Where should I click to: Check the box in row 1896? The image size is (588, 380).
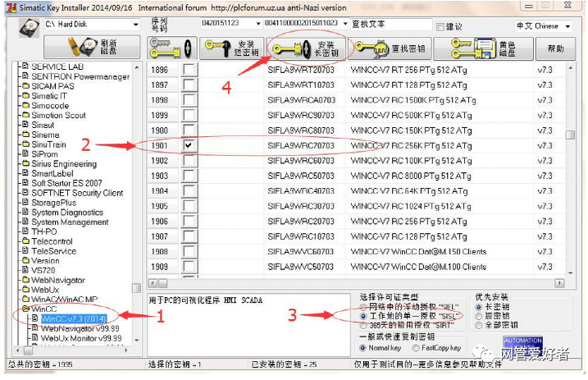pos(189,70)
